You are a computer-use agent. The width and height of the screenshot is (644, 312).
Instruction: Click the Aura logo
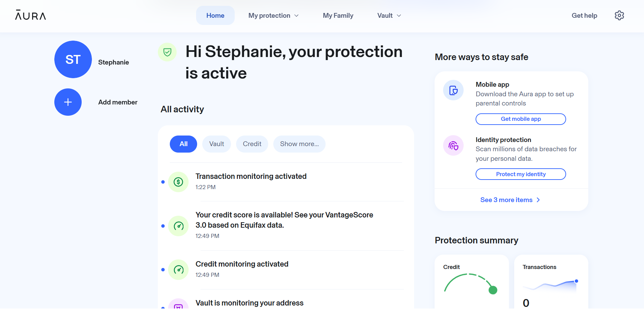pos(30,15)
